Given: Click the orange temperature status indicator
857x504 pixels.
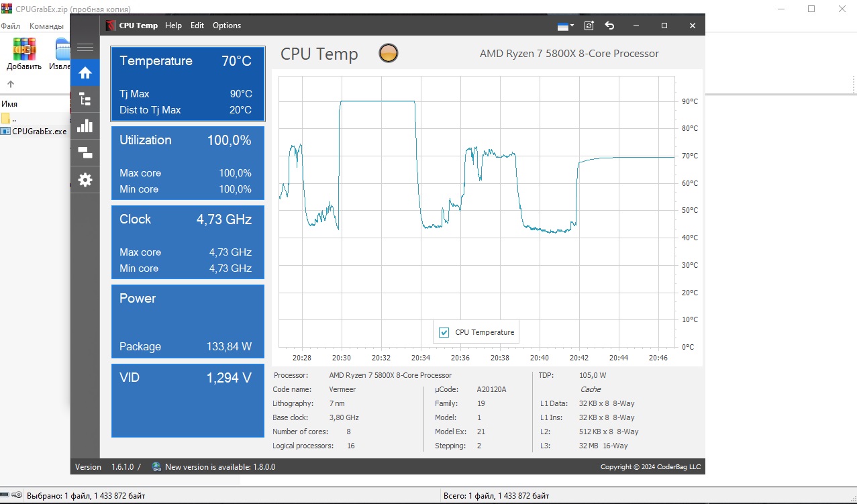Looking at the screenshot, I should click(x=389, y=54).
